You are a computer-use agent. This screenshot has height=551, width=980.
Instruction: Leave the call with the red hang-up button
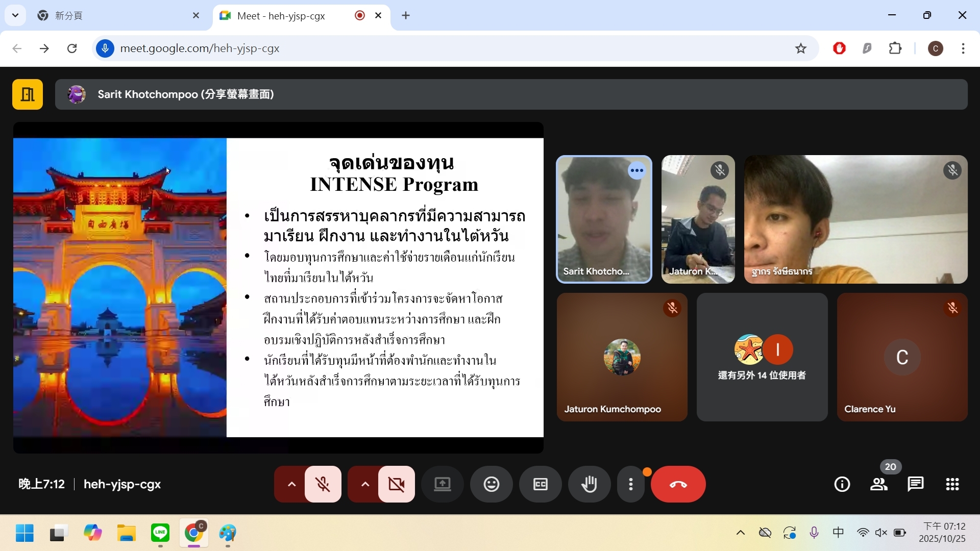678,484
